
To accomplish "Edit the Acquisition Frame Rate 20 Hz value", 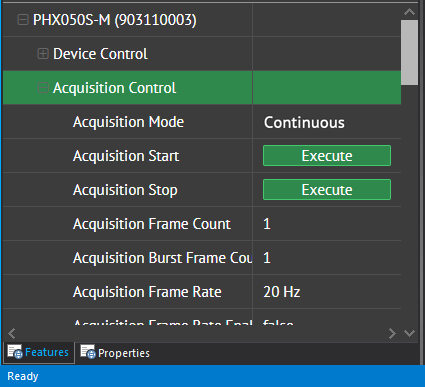I will tap(327, 292).
